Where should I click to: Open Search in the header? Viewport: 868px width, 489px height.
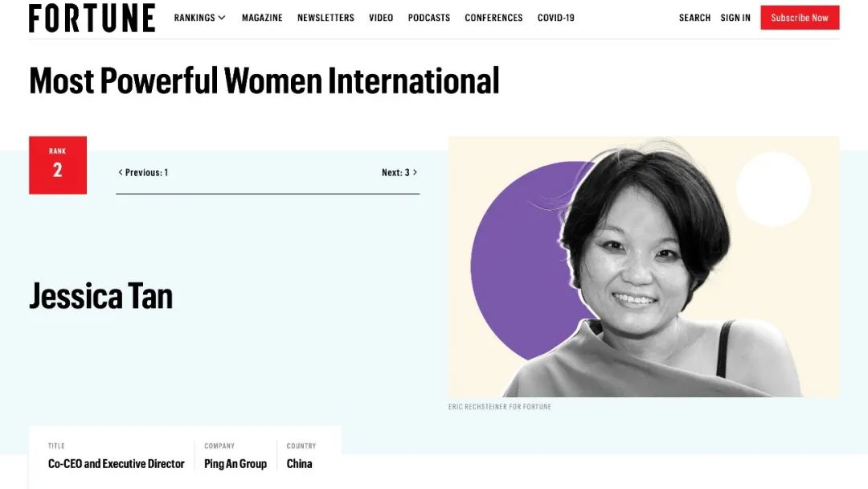pos(694,18)
